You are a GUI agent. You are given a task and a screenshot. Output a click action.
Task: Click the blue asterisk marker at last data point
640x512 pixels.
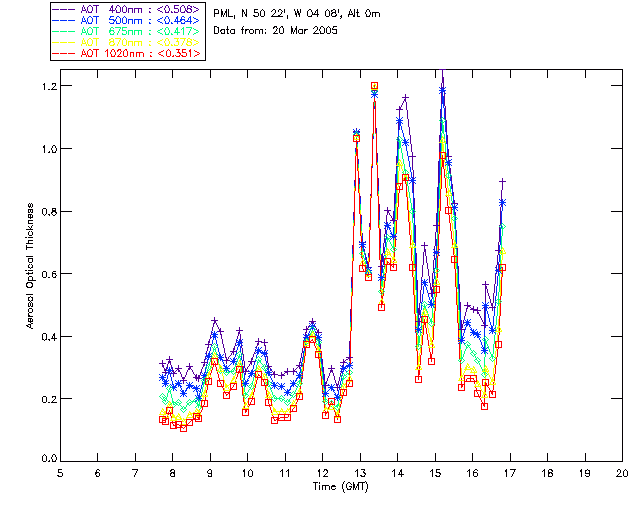(503, 203)
